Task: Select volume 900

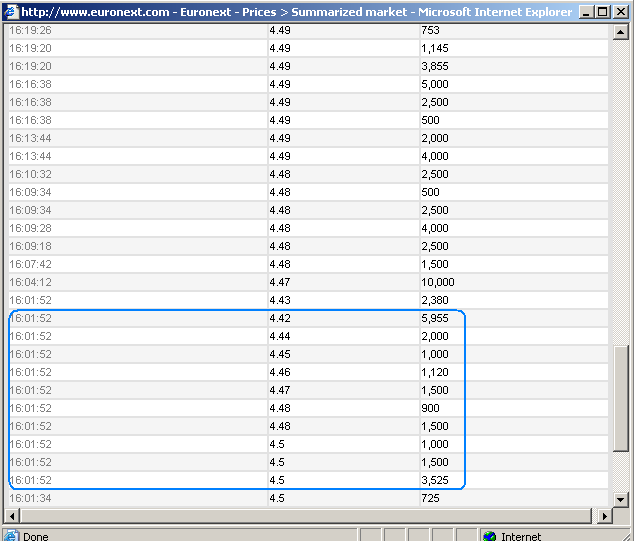Action: (430, 408)
